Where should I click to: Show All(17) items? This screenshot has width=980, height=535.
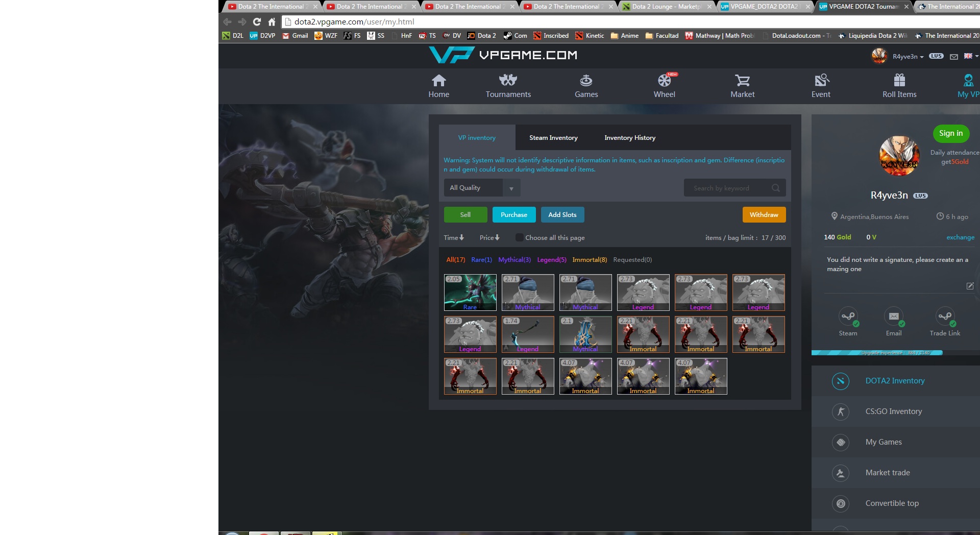point(455,260)
